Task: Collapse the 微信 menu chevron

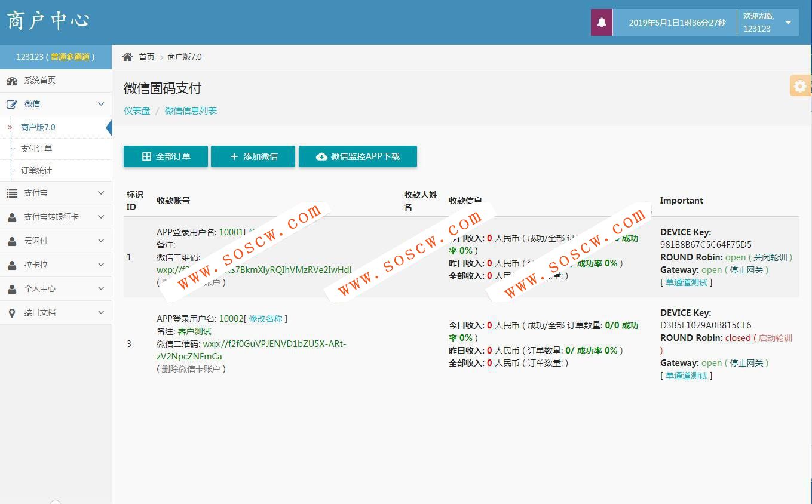Action: pyautogui.click(x=101, y=104)
